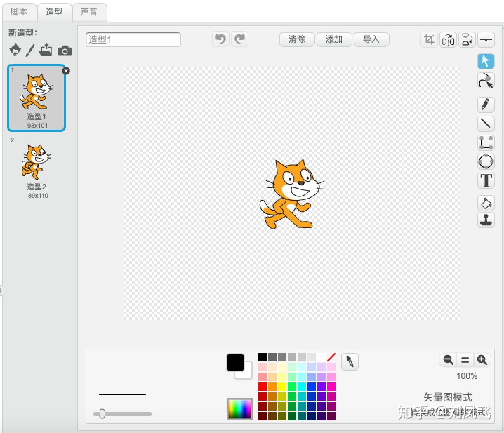This screenshot has width=504, height=433.
Task: Switch to the 脚本 tab
Action: coord(19,12)
